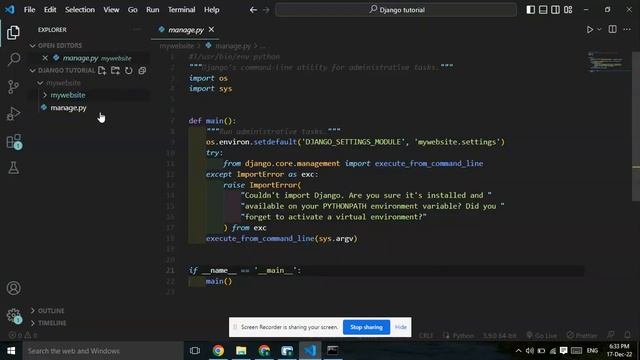Open the Extensions view
640x360 pixels.
[13, 142]
